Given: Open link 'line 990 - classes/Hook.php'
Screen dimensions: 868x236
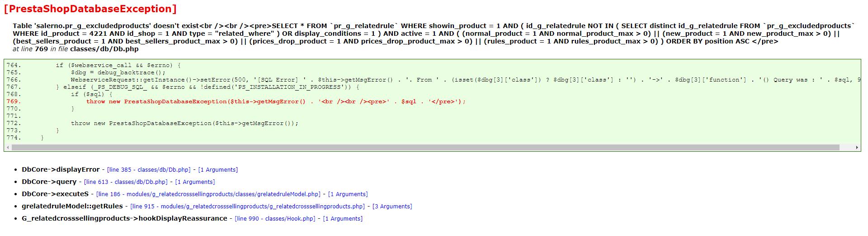Looking at the screenshot, I should pyautogui.click(x=275, y=219).
